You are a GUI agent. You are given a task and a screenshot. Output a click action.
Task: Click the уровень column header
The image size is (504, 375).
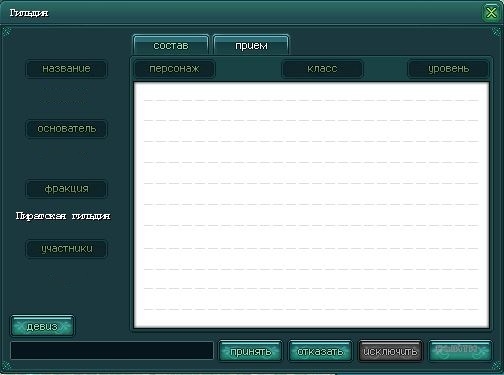[448, 69]
